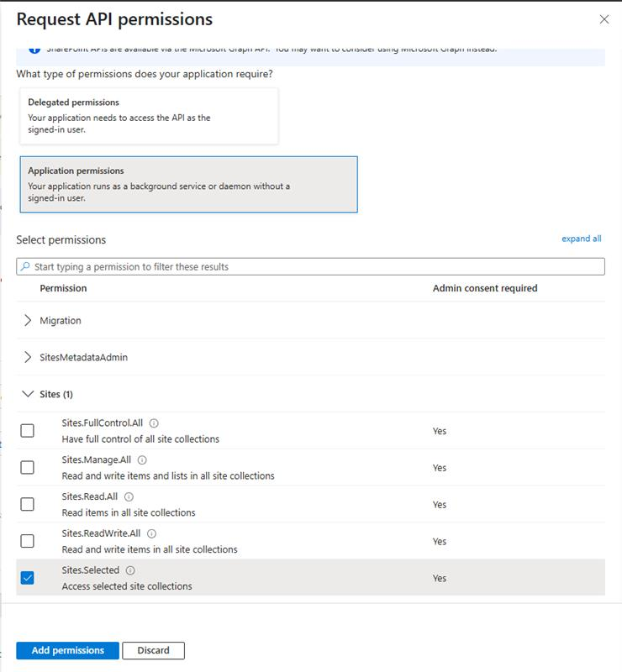Click the blue information banner icon
This screenshot has height=672, width=622.
pyautogui.click(x=34, y=50)
